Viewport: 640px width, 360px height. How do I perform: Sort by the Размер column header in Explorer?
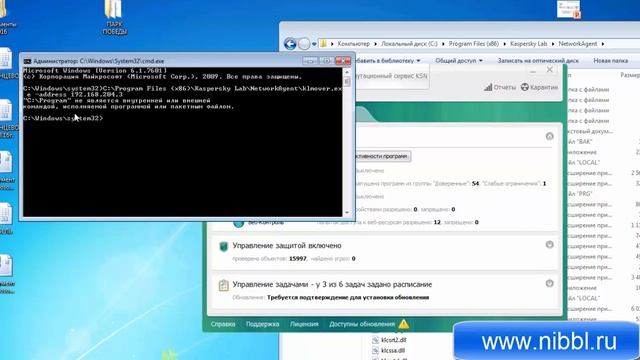click(x=629, y=75)
